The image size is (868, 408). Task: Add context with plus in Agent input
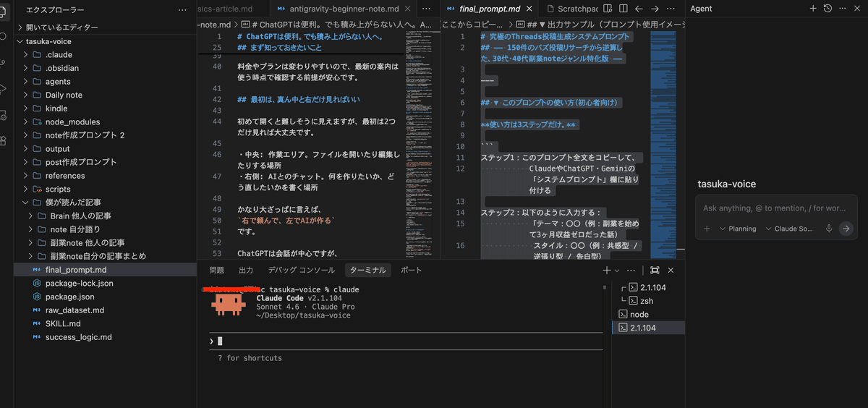tap(707, 229)
